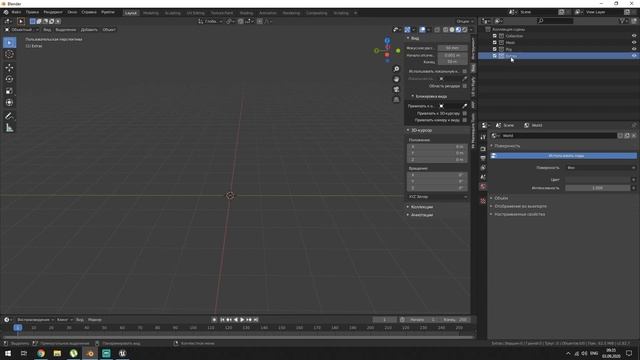Open the Global transform orientation dropdown
The height and width of the screenshot is (360, 640).
(x=210, y=21)
